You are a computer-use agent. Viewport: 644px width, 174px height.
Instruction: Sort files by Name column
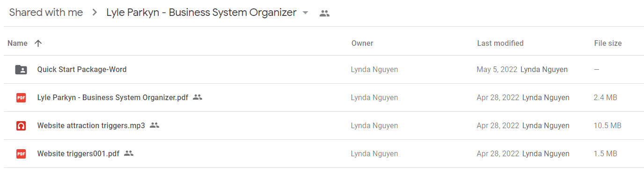coord(17,43)
